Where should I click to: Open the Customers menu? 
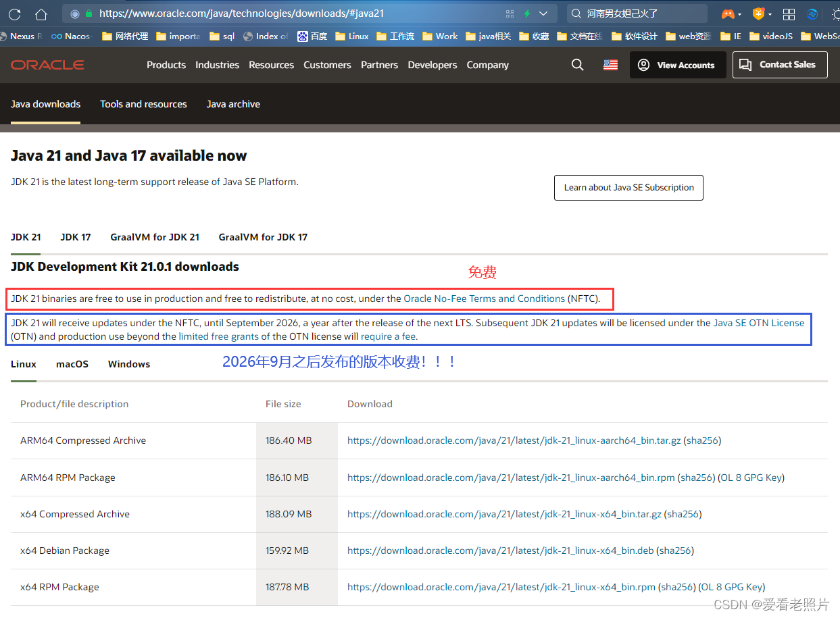click(x=327, y=65)
